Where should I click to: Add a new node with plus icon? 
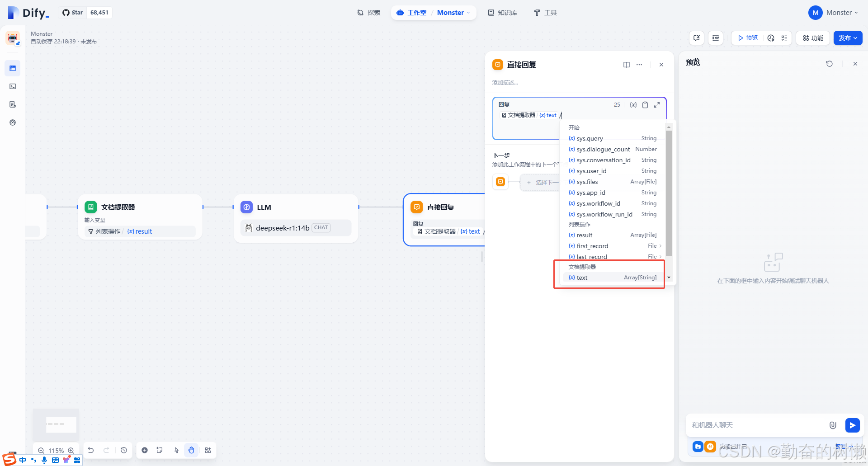(x=145, y=450)
